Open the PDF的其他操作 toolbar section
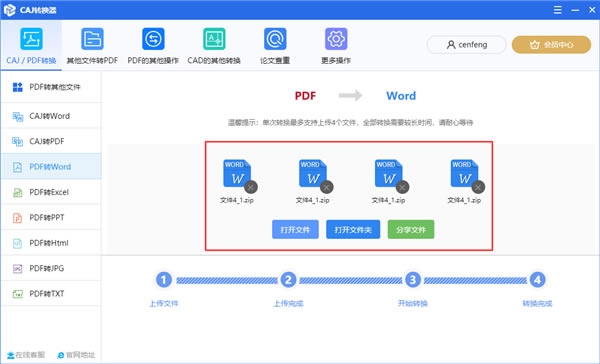 153,46
